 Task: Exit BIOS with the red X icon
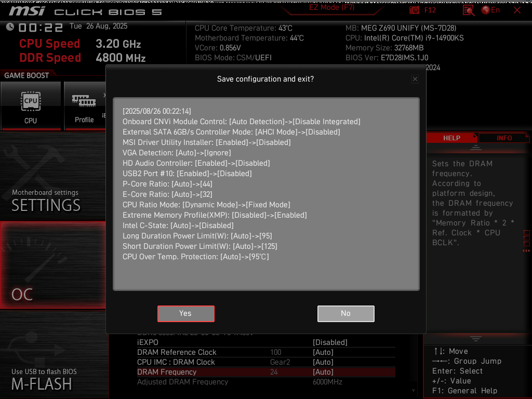517,10
